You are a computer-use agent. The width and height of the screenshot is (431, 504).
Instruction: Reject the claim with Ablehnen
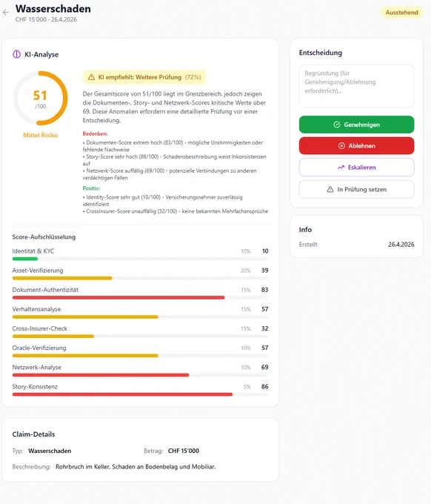pos(356,145)
